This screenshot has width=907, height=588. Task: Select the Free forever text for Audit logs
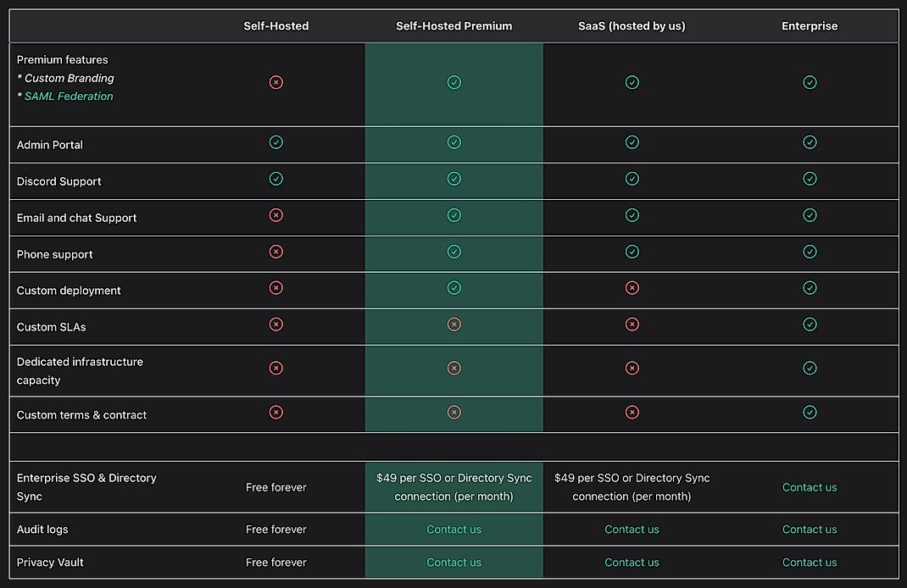(x=275, y=529)
